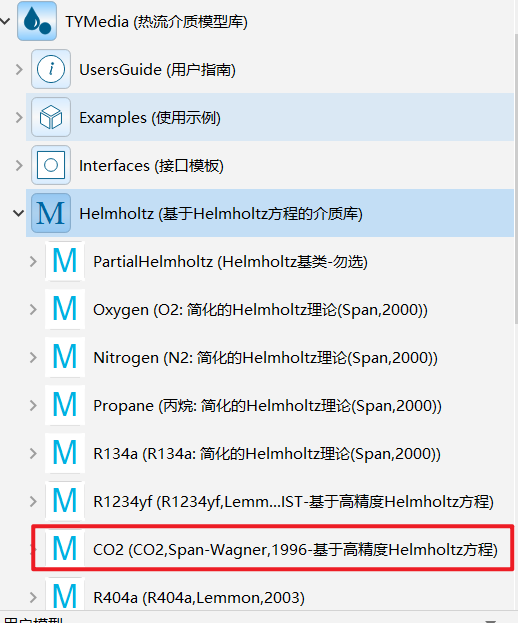
Task: Click the Helmholtz package M icon
Action: (51, 213)
